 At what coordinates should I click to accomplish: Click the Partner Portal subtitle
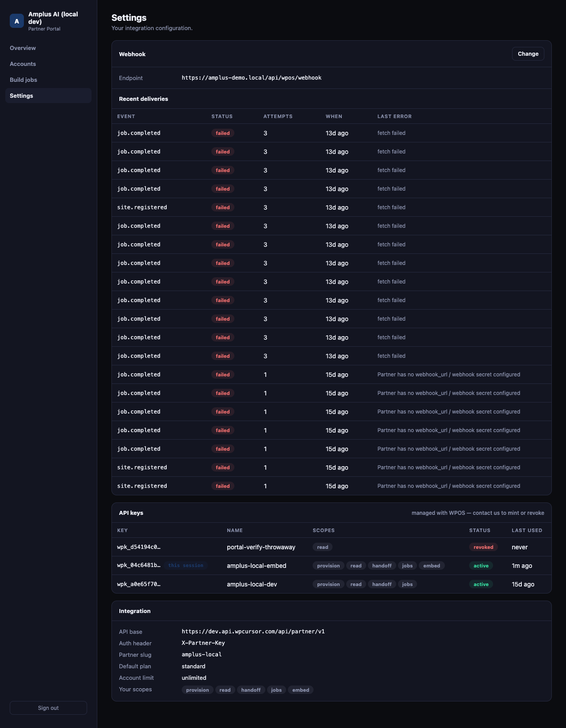(44, 29)
